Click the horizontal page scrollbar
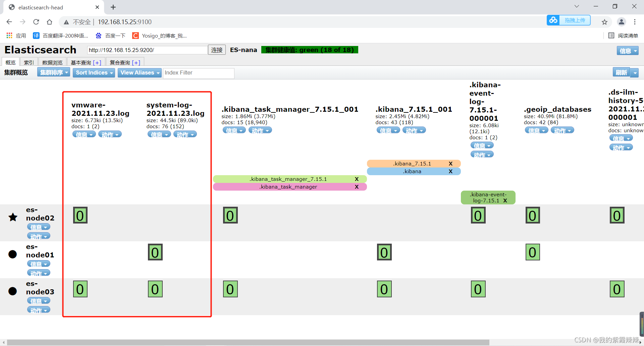 (248, 342)
